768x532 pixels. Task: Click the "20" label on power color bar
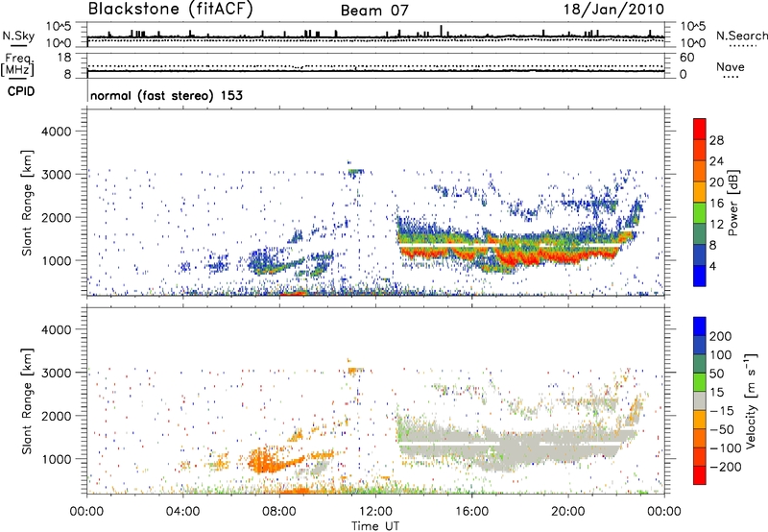(716, 182)
